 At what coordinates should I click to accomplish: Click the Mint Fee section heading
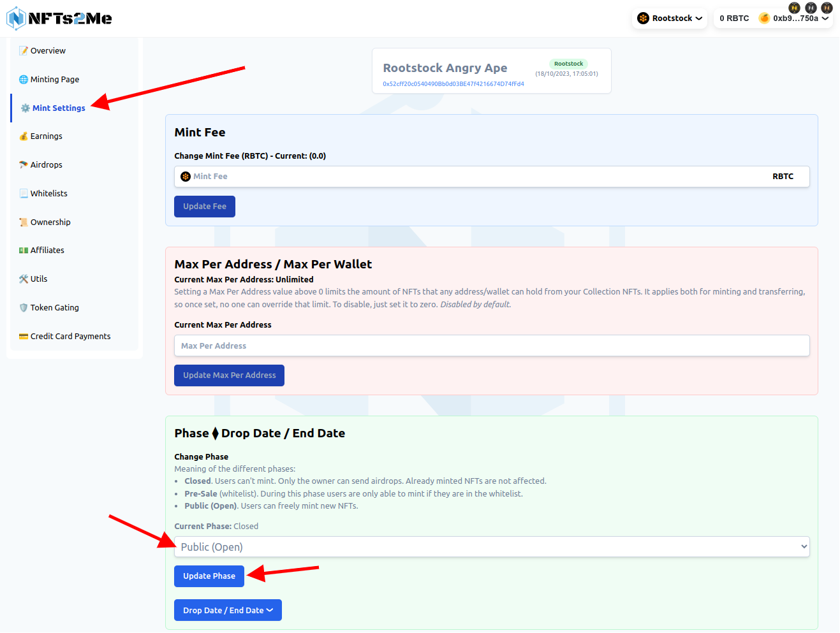[200, 132]
